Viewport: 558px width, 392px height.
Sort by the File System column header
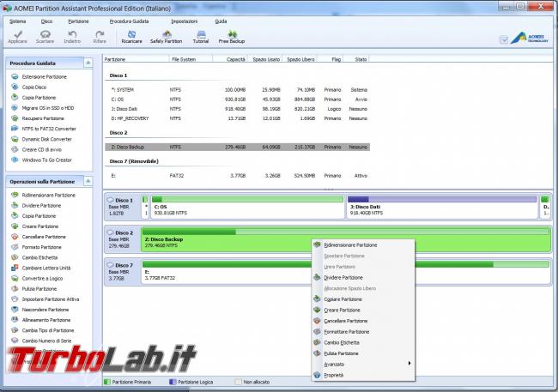tap(191, 59)
